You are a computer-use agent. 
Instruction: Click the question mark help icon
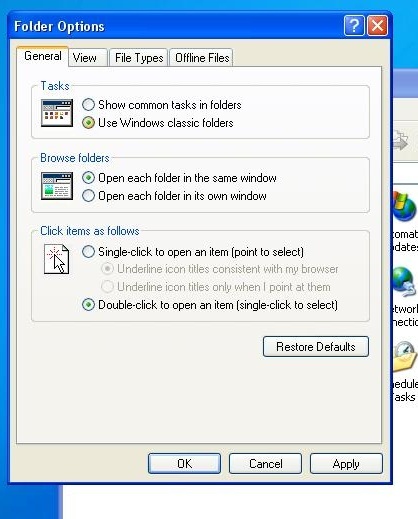354,25
